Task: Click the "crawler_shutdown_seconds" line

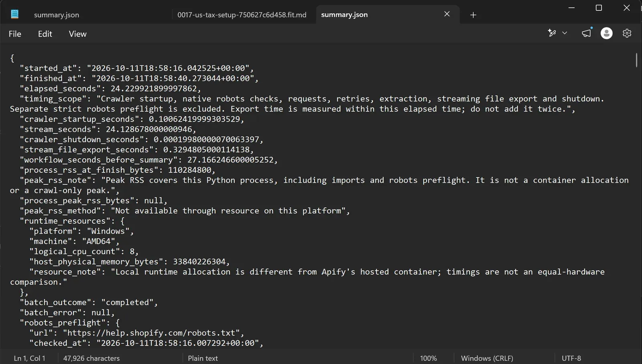Action: [x=142, y=140]
